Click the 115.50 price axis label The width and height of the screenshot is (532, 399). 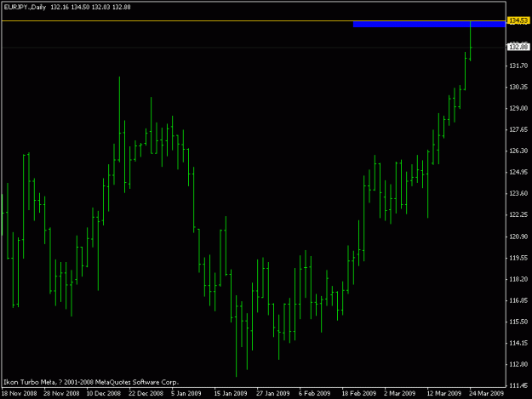click(518, 322)
